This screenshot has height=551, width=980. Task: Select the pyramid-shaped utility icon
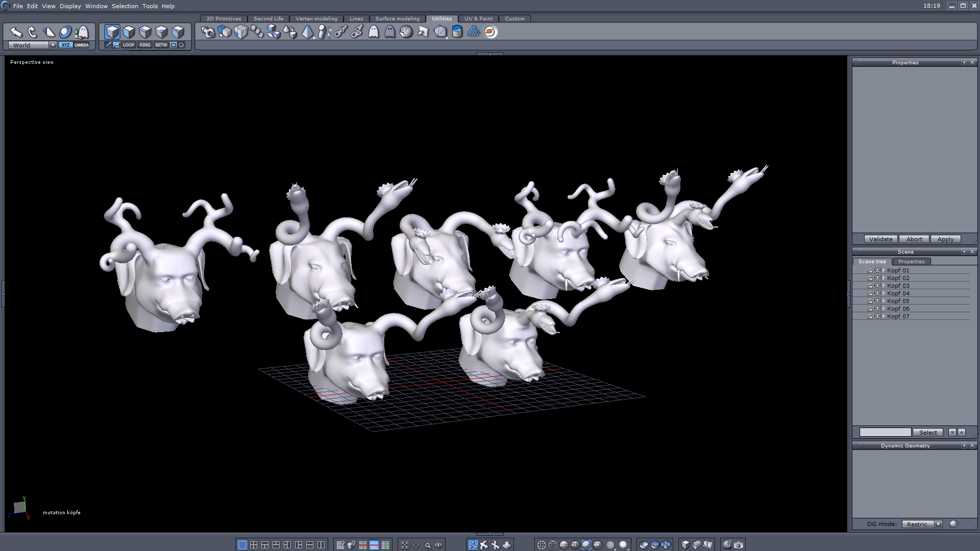tap(308, 32)
